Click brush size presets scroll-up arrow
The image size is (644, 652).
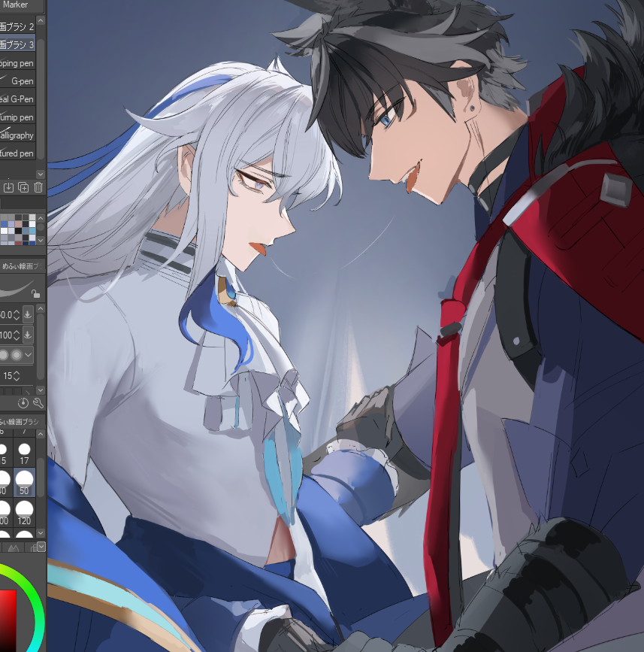coord(41,434)
